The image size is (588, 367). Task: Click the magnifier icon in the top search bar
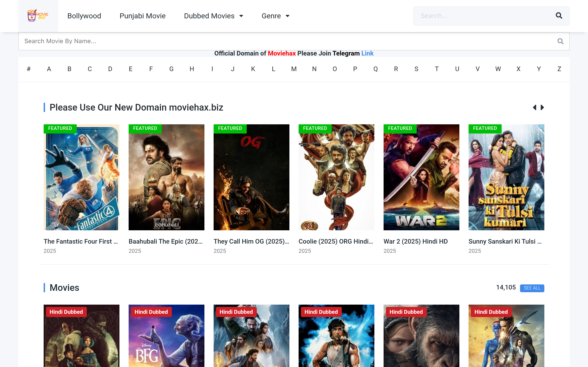559,16
